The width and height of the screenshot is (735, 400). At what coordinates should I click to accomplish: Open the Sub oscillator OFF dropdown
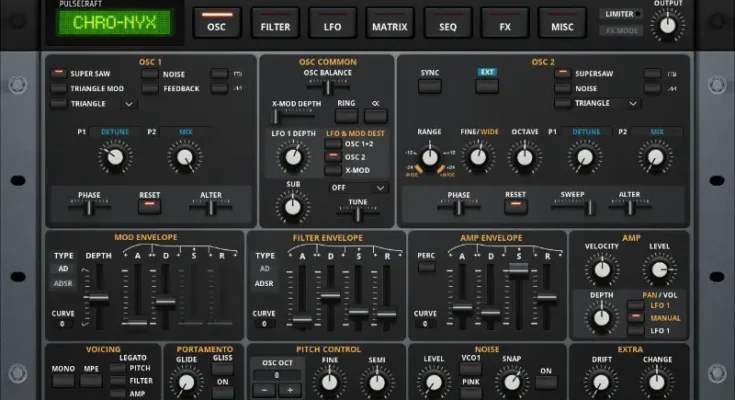tap(358, 187)
